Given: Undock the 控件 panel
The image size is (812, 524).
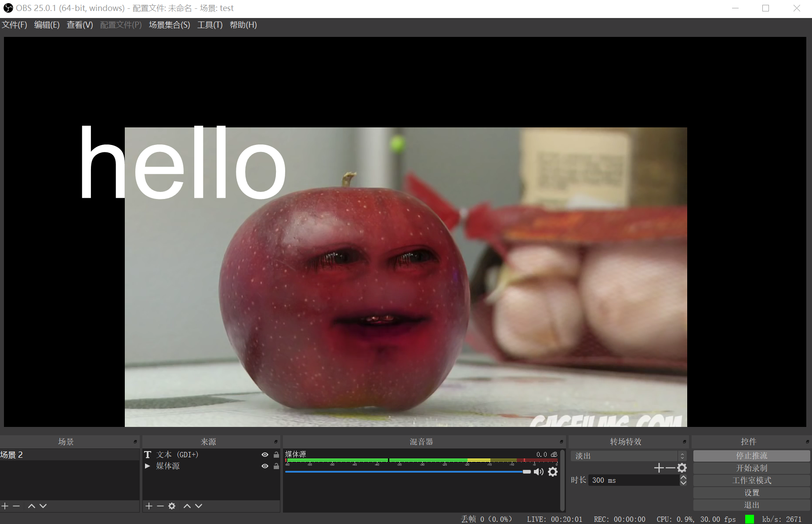Looking at the screenshot, I should coord(808,442).
